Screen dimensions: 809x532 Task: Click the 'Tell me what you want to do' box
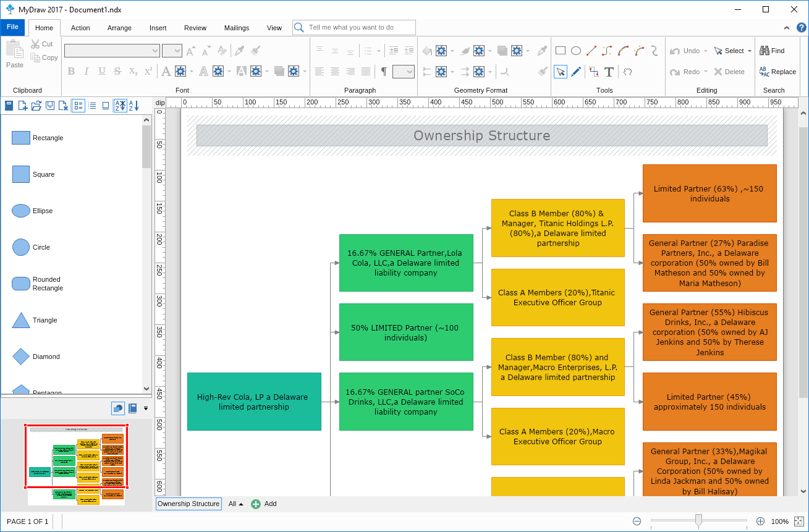355,27
